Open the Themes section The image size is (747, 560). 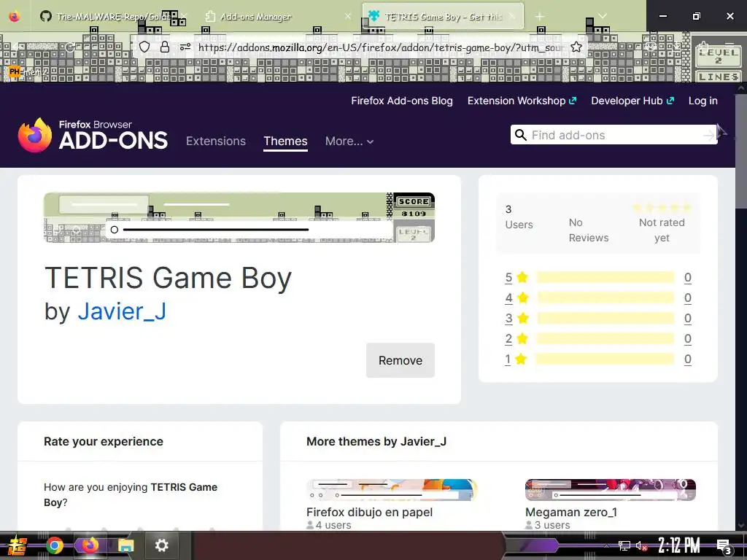click(x=285, y=141)
